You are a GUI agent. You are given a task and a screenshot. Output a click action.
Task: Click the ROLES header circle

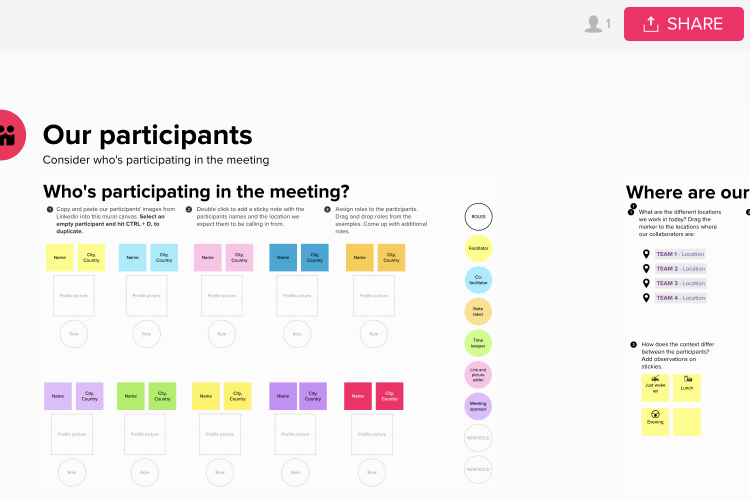[479, 216]
